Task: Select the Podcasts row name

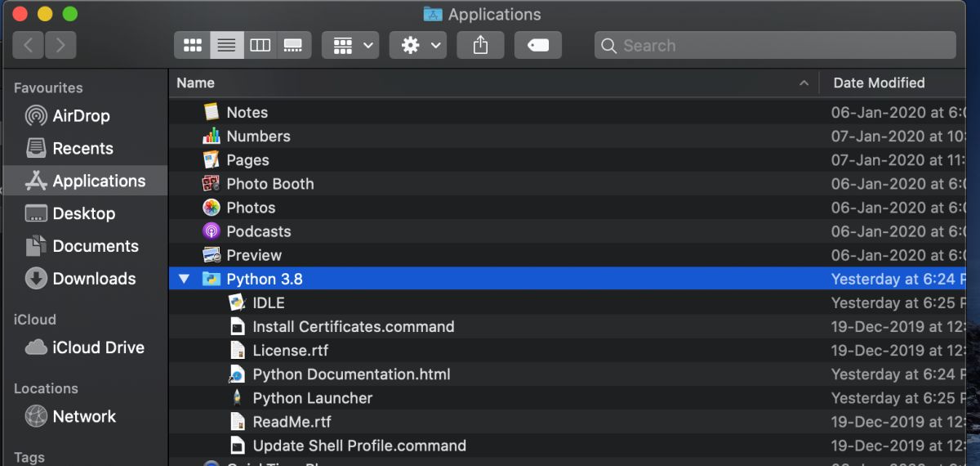Action: coord(259,231)
